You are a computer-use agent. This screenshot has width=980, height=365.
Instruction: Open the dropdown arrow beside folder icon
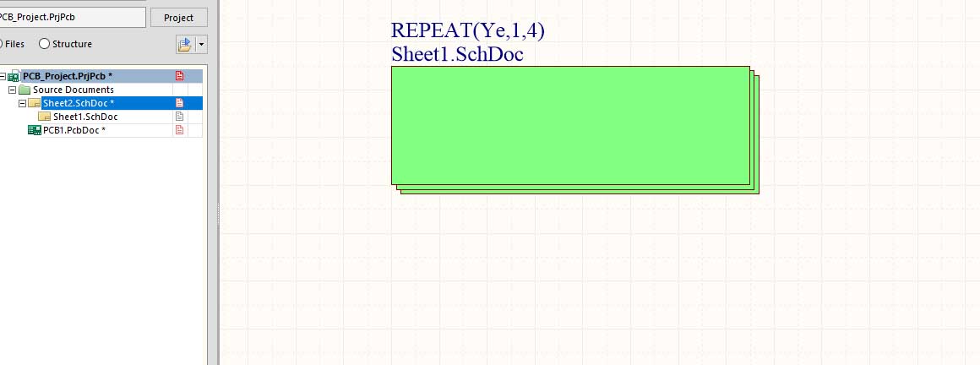[201, 45]
